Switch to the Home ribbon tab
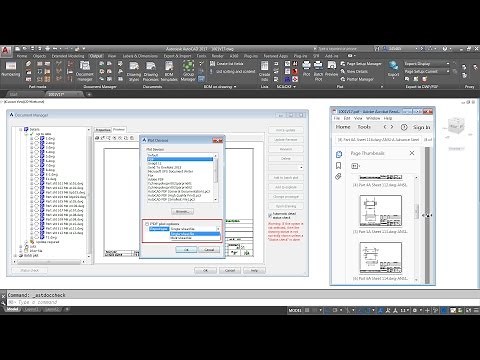Image resolution: width=480 pixels, height=360 pixels. pyautogui.click(x=22, y=56)
